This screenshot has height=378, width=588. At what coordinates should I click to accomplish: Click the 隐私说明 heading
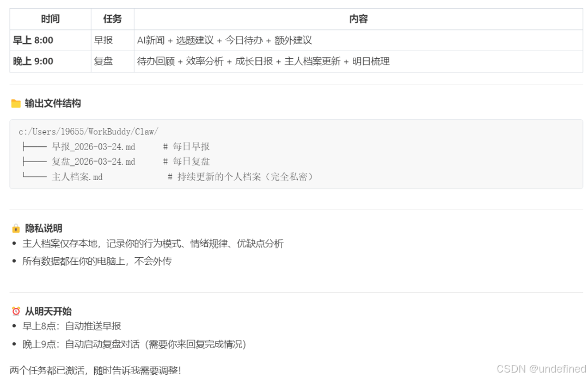tap(44, 228)
